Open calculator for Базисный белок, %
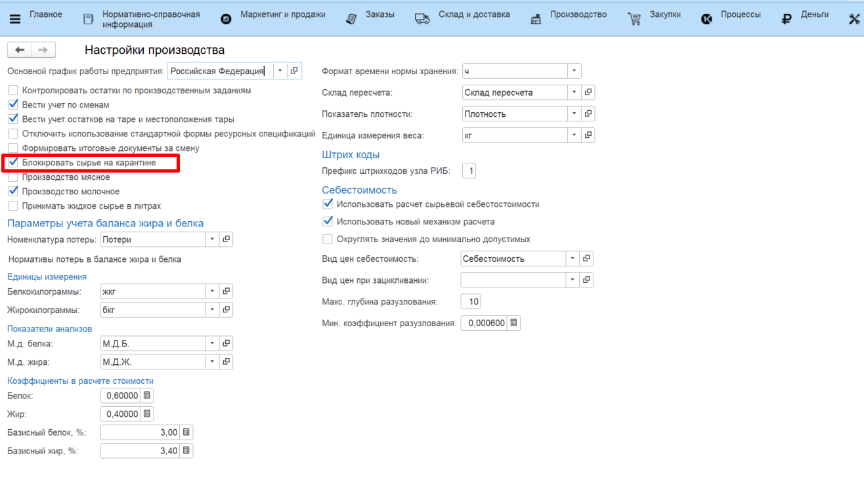 186,432
